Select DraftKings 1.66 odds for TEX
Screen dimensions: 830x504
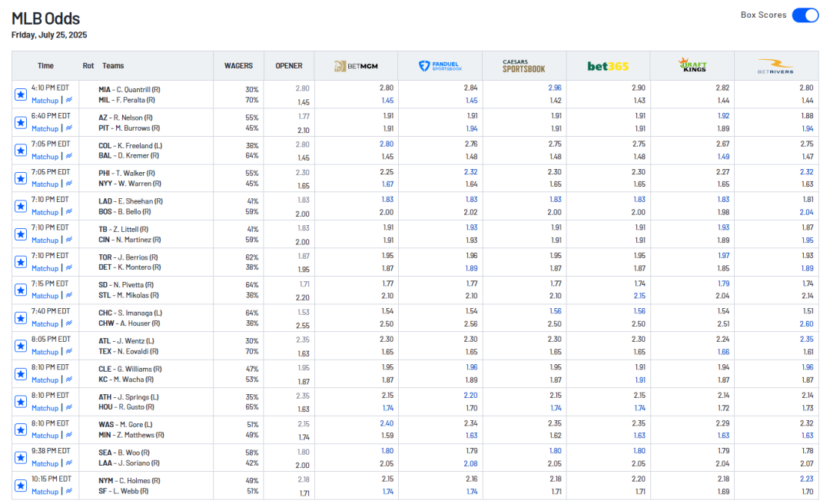(723, 352)
